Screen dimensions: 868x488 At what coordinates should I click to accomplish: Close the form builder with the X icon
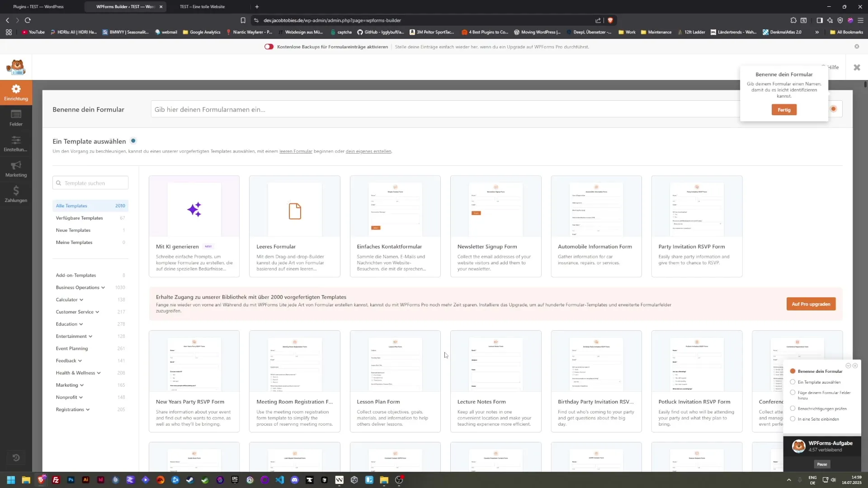pos(856,67)
